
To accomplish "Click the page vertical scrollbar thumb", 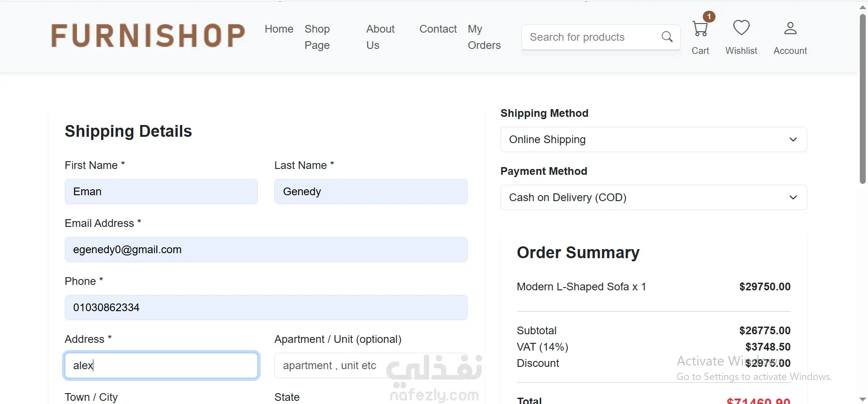I will point(863,100).
